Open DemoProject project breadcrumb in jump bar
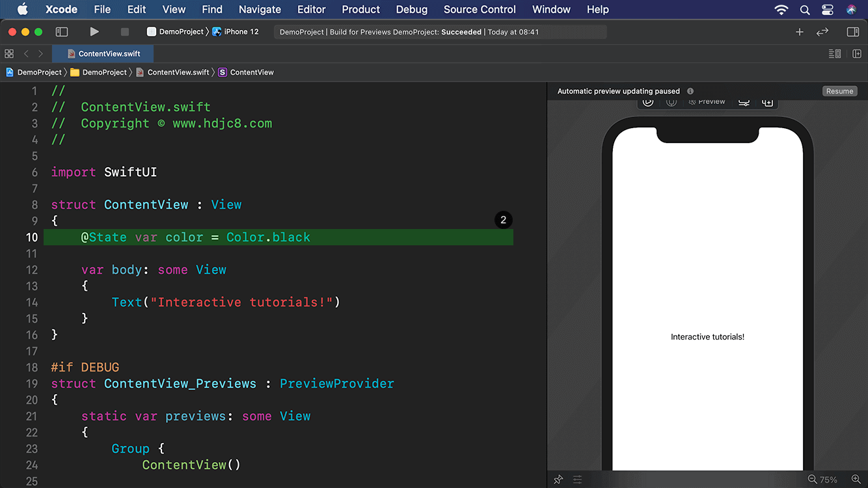 coord(34,72)
